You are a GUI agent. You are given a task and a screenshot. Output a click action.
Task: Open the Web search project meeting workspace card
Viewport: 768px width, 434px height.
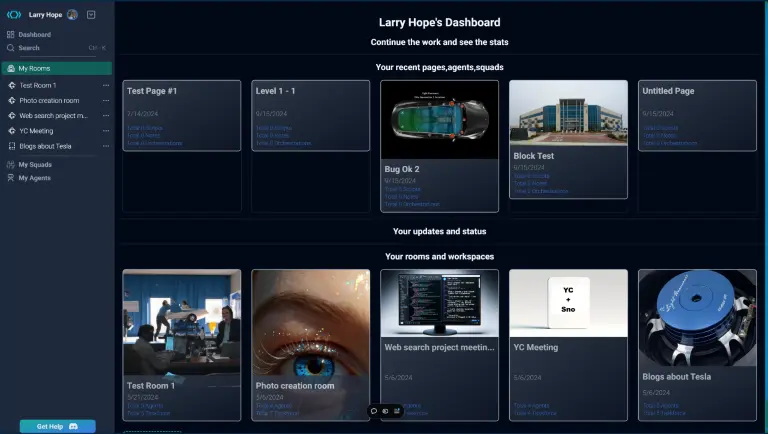pyautogui.click(x=439, y=345)
